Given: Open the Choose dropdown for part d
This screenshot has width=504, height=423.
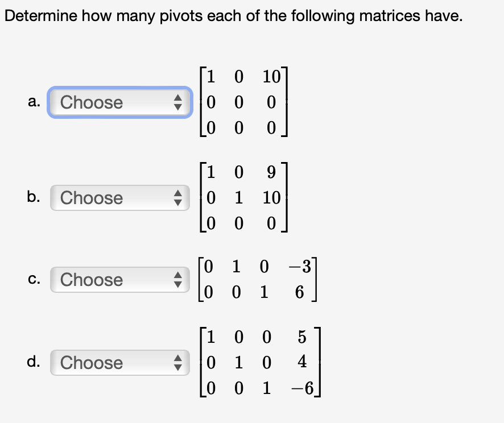Looking at the screenshot, I should tap(114, 363).
